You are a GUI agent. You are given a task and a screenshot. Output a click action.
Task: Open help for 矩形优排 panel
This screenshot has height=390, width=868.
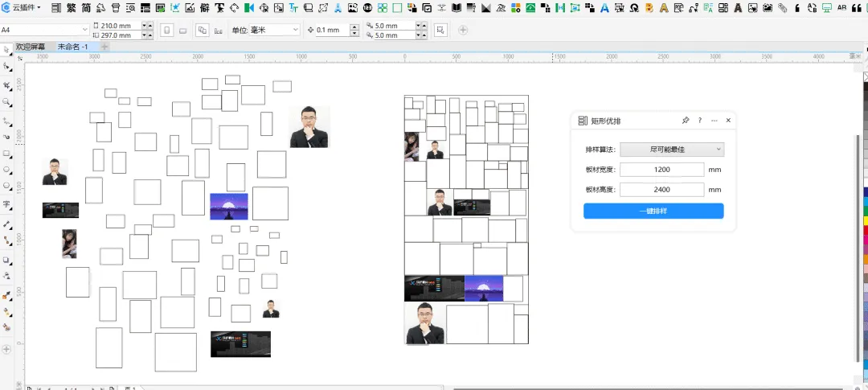[x=700, y=120]
